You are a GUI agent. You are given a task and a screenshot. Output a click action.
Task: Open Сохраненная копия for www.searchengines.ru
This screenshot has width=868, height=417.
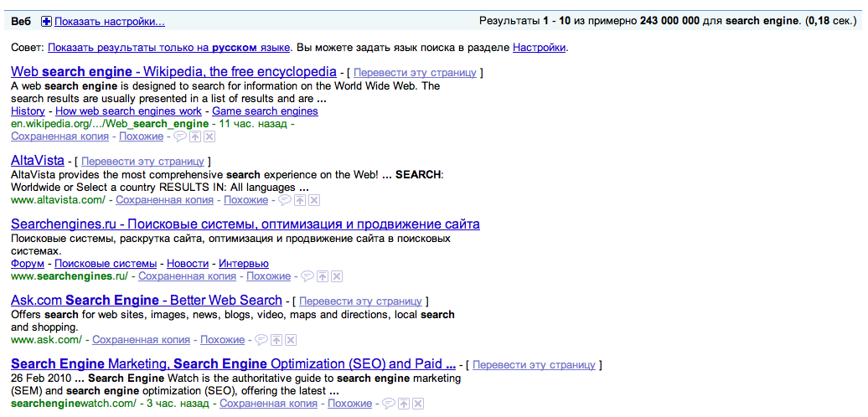187,276
